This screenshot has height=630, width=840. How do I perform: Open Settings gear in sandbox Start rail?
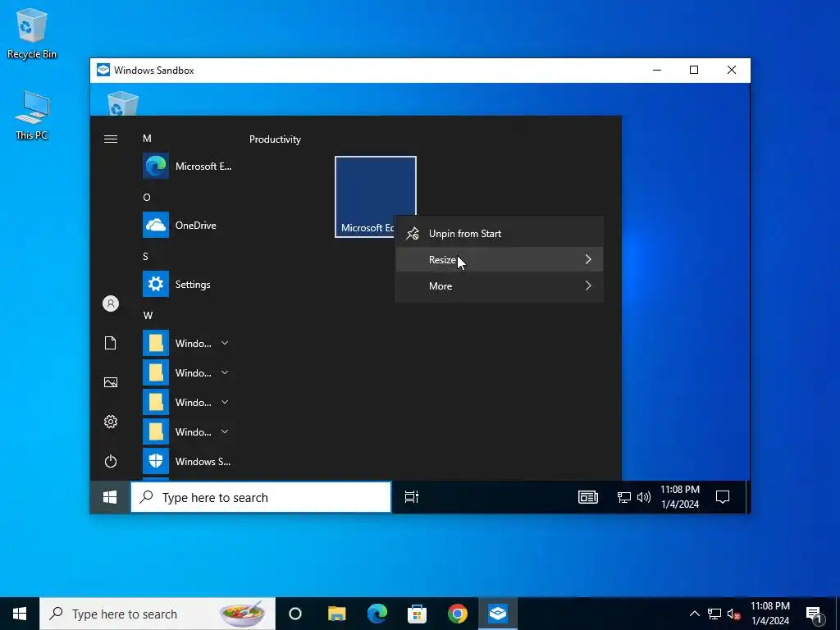[111, 422]
